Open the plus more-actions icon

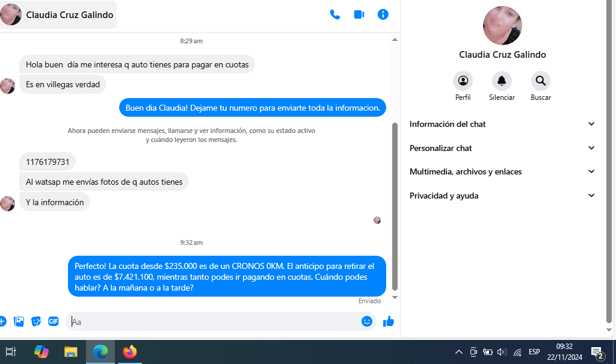tap(2, 321)
